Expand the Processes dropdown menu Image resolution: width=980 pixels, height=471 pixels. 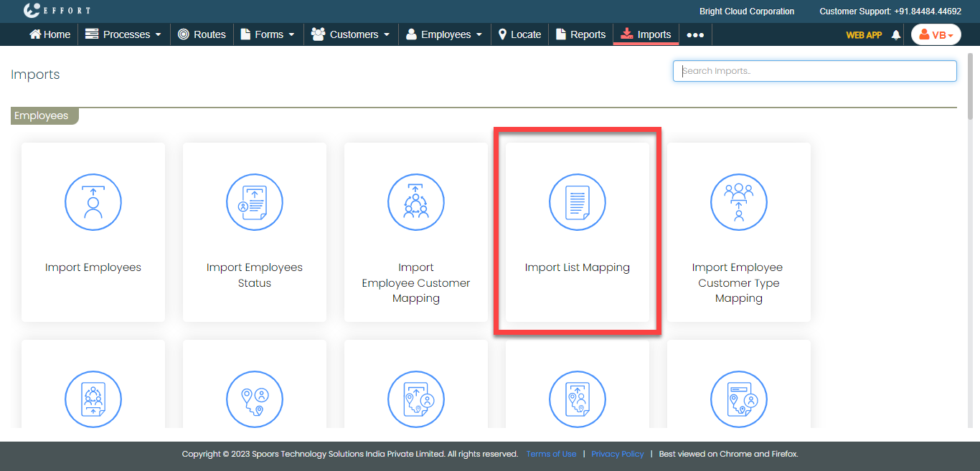(x=123, y=34)
